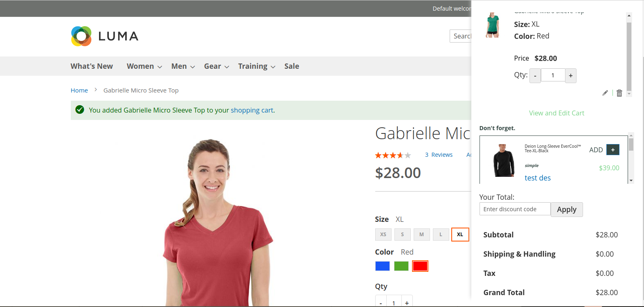Open the Sale page
644x307 pixels.
(292, 66)
